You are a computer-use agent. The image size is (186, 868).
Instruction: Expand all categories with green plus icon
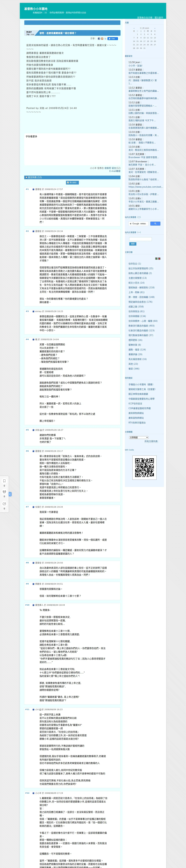point(156,259)
